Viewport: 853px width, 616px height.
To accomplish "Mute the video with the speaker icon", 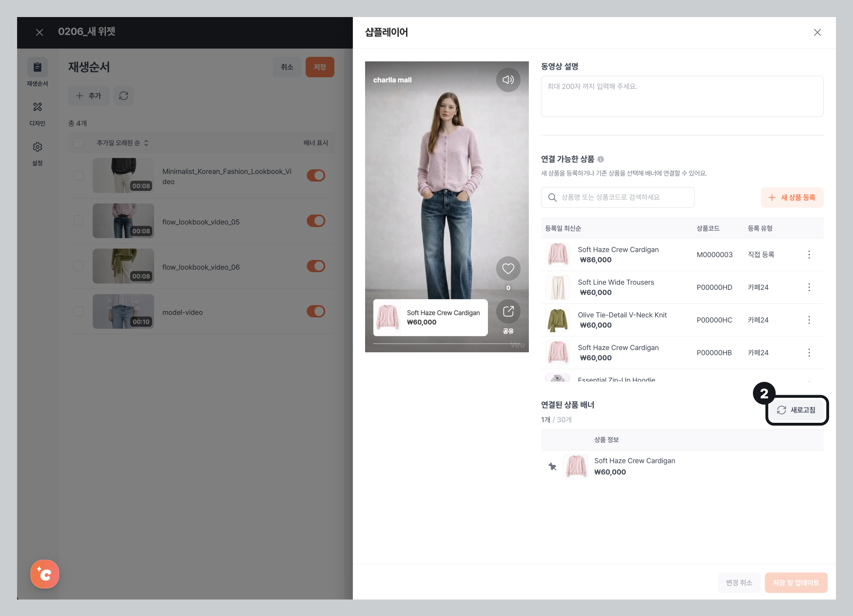I will pos(508,80).
